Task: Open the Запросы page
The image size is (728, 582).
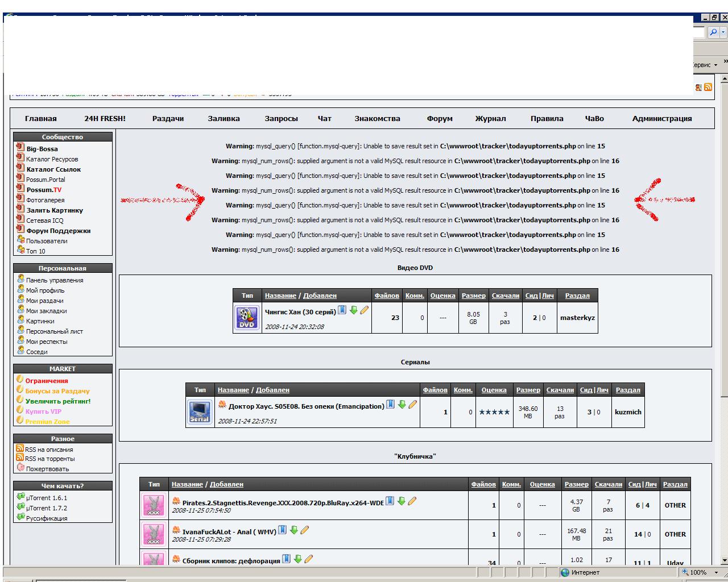Action: (x=281, y=118)
